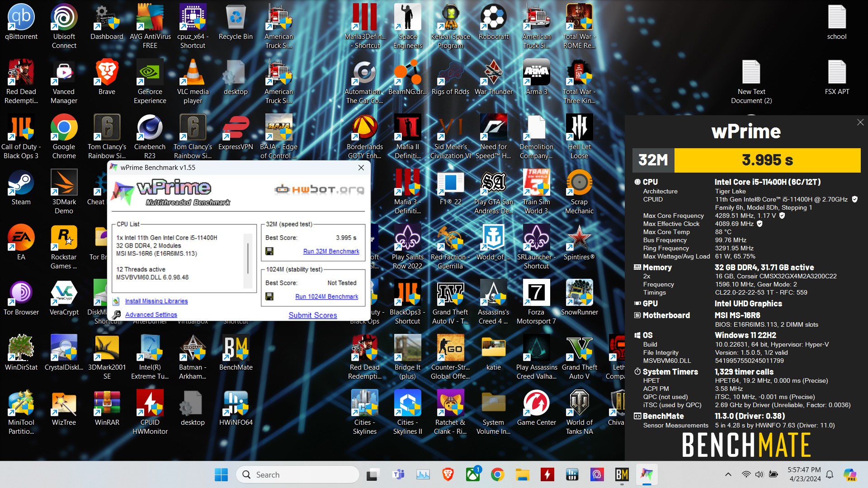The height and width of the screenshot is (488, 868).
Task: Click the save icon beside Run 1024M Benchmark
Action: [269, 296]
